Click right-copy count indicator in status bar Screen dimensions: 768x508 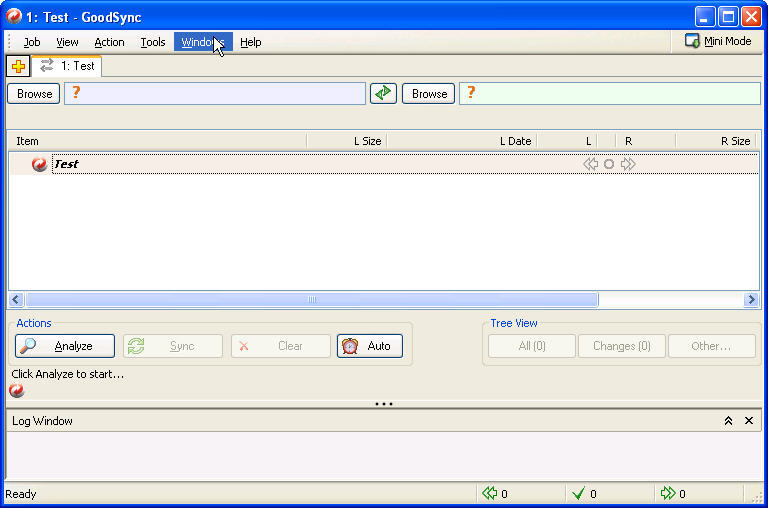[673, 493]
